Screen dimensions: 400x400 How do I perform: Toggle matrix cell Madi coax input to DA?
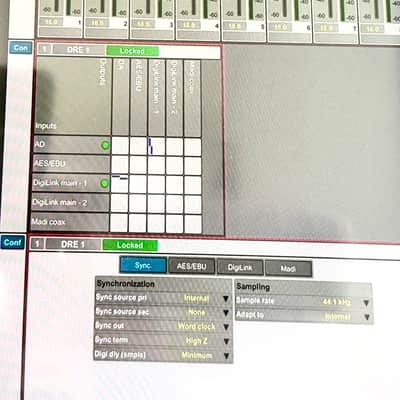coord(119,223)
